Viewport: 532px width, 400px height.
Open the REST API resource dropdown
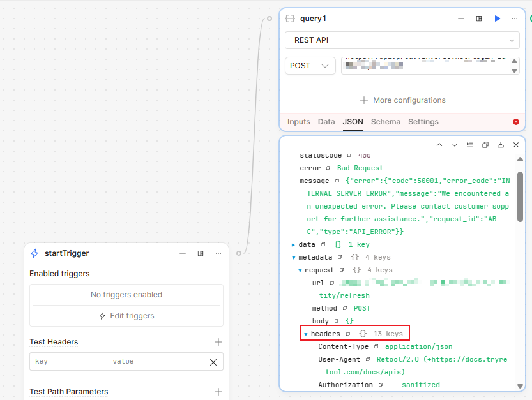tap(402, 40)
